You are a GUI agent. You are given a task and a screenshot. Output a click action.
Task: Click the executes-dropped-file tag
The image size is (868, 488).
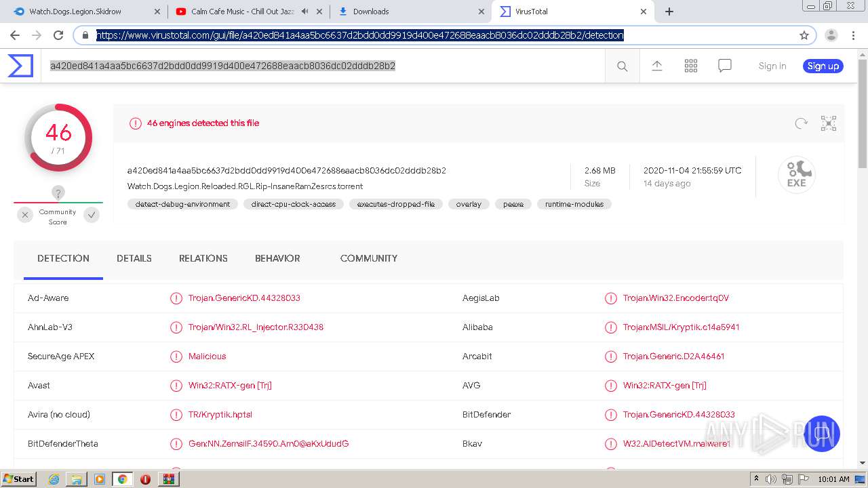click(396, 204)
